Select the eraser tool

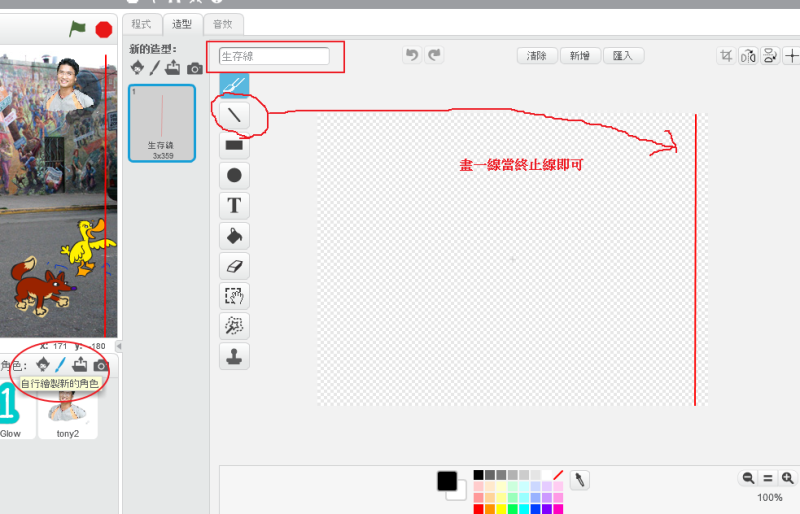pyautogui.click(x=234, y=266)
